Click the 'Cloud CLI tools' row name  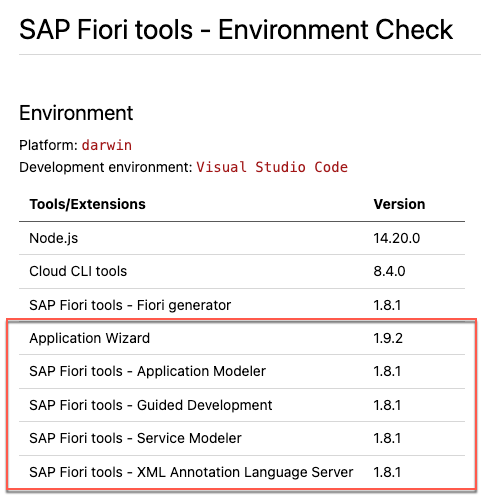tap(78, 271)
